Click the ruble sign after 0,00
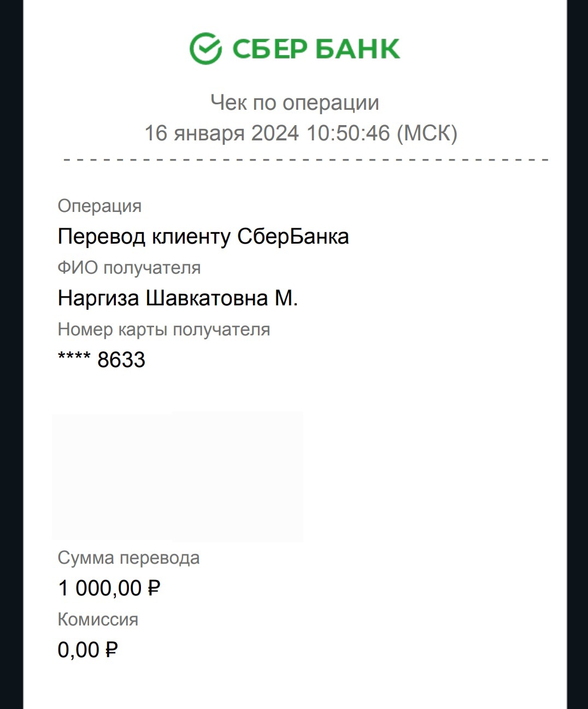Screen dimensions: 588x709 [x=111, y=650]
